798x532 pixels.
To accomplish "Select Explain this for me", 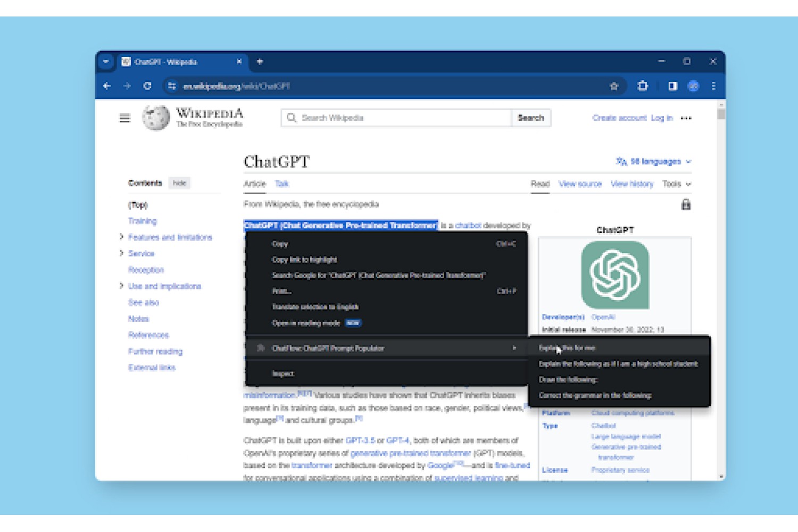I will coord(620,348).
